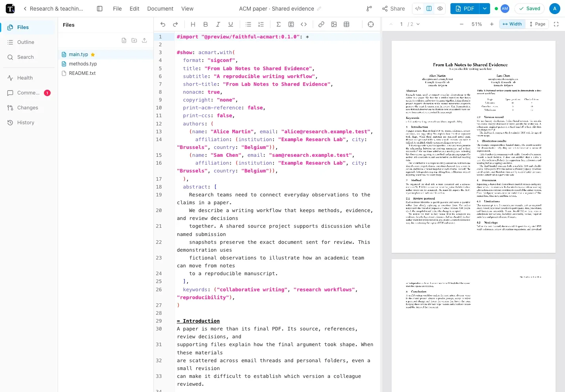Image resolution: width=565 pixels, height=392 pixels.
Task: Open the Document menu
Action: pos(160,9)
